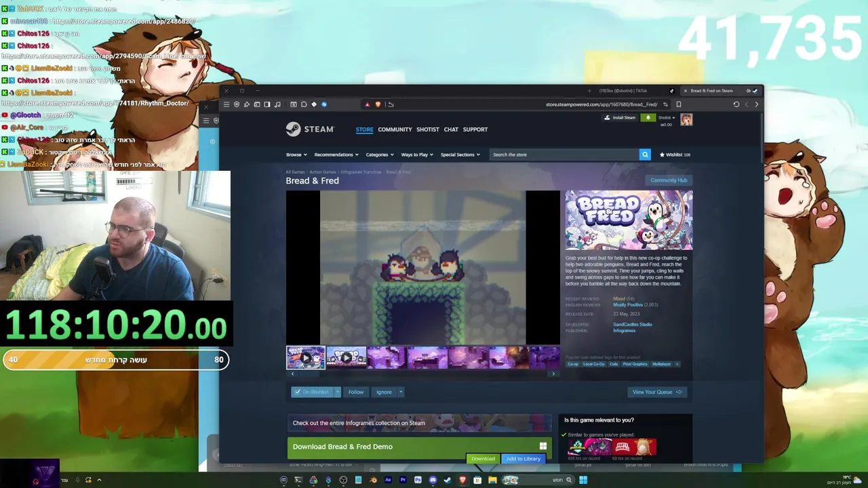Screen dimensions: 868x488
Task: Open SandCastles Studio developer link
Action: pyautogui.click(x=633, y=325)
